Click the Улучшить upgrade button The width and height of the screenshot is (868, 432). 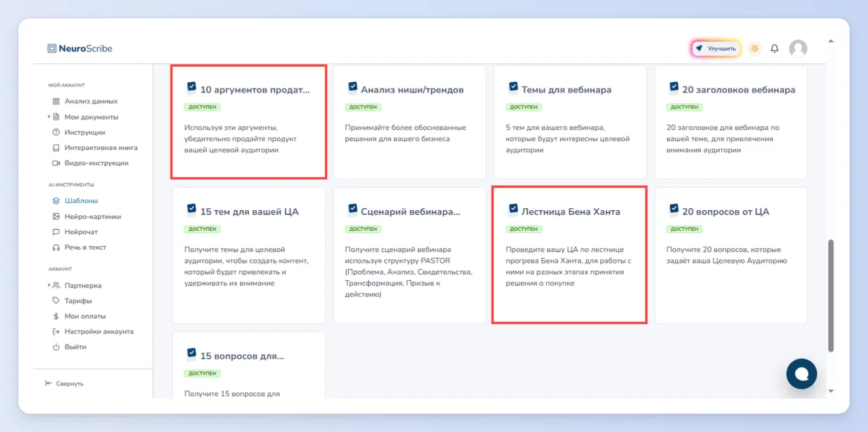[x=716, y=48]
